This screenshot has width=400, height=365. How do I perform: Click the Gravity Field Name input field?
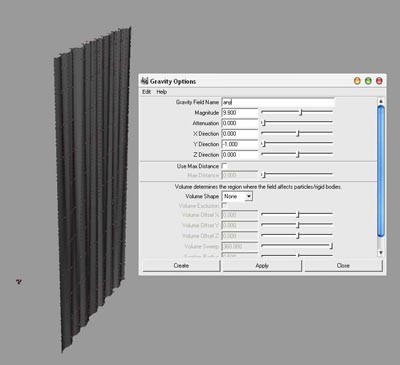278,102
